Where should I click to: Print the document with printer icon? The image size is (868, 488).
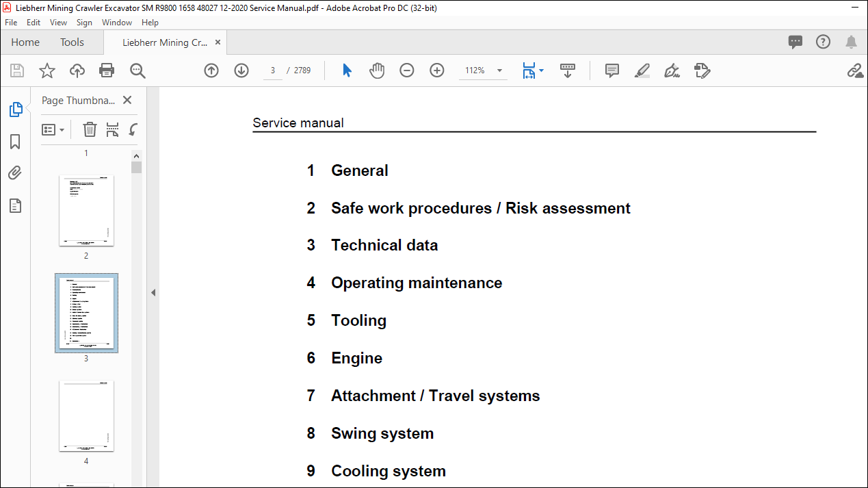click(x=107, y=70)
